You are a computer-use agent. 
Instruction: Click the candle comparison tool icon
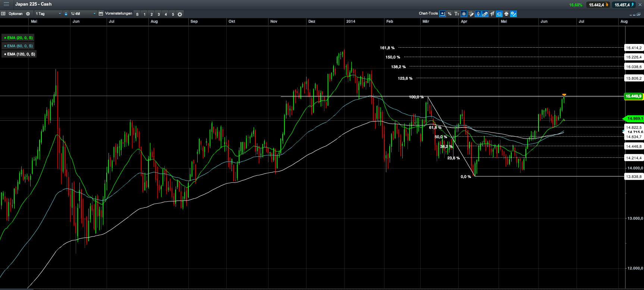coord(492,14)
